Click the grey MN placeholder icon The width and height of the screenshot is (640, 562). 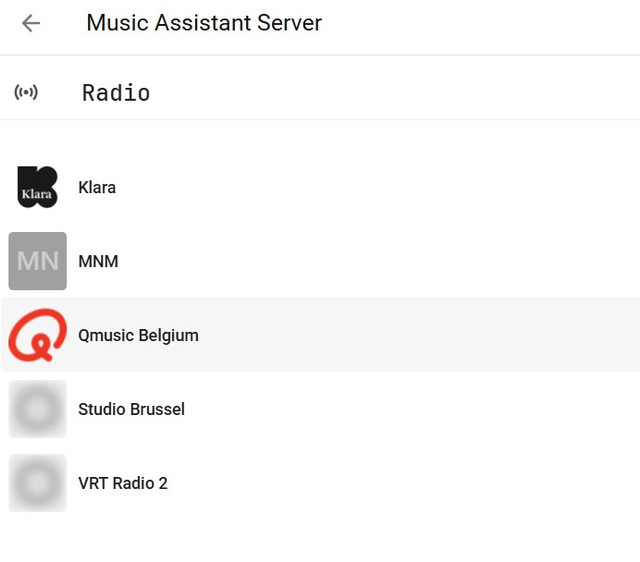point(38,261)
